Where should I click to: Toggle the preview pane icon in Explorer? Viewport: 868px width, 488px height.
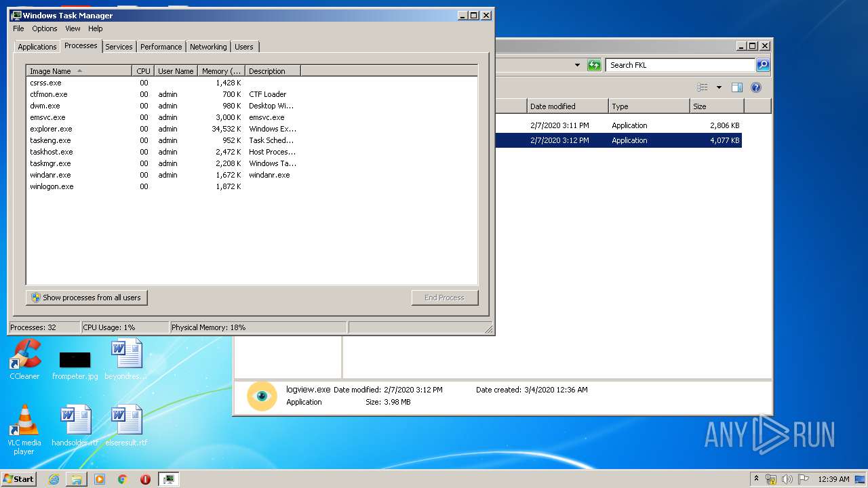click(x=737, y=87)
